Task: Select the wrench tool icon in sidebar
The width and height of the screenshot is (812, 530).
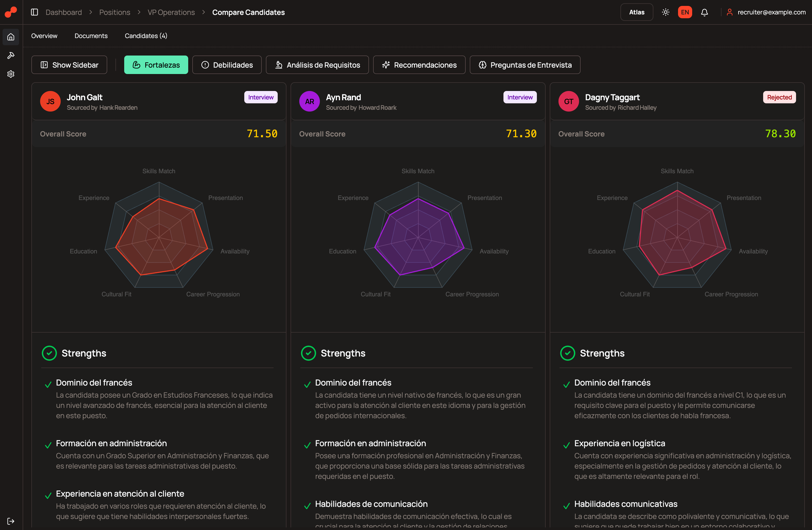Action: tap(11, 55)
